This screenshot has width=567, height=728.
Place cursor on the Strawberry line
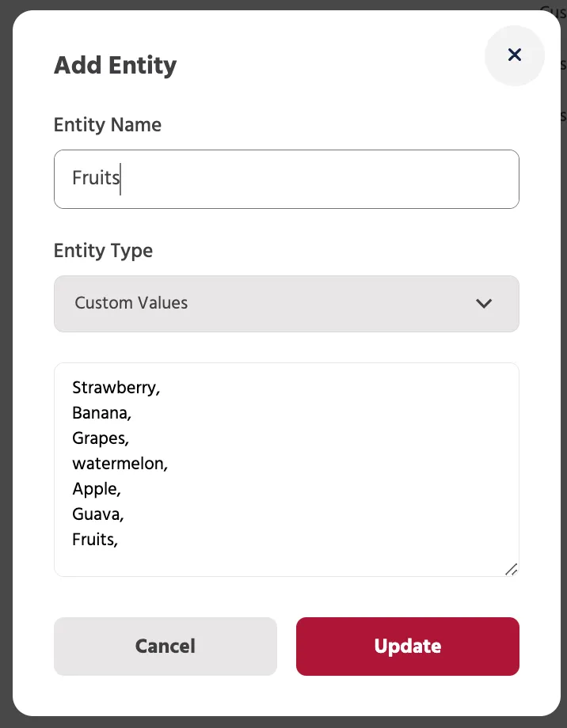[116, 388]
